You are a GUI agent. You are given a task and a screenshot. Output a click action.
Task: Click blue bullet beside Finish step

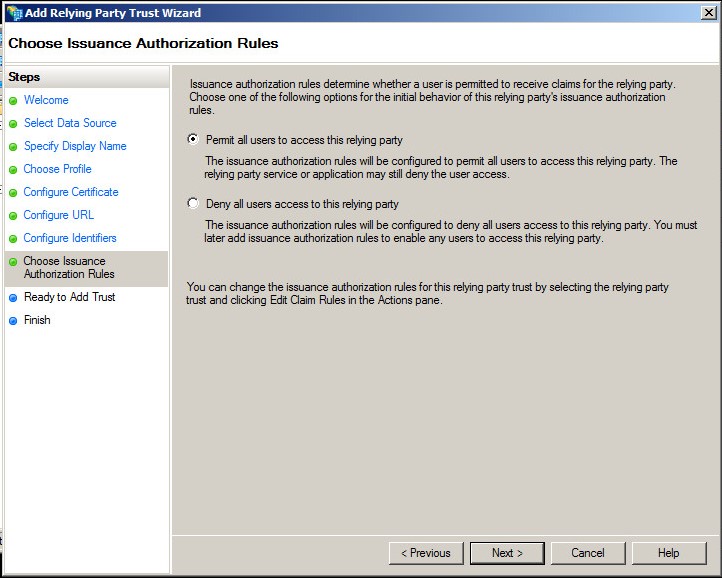pos(13,321)
